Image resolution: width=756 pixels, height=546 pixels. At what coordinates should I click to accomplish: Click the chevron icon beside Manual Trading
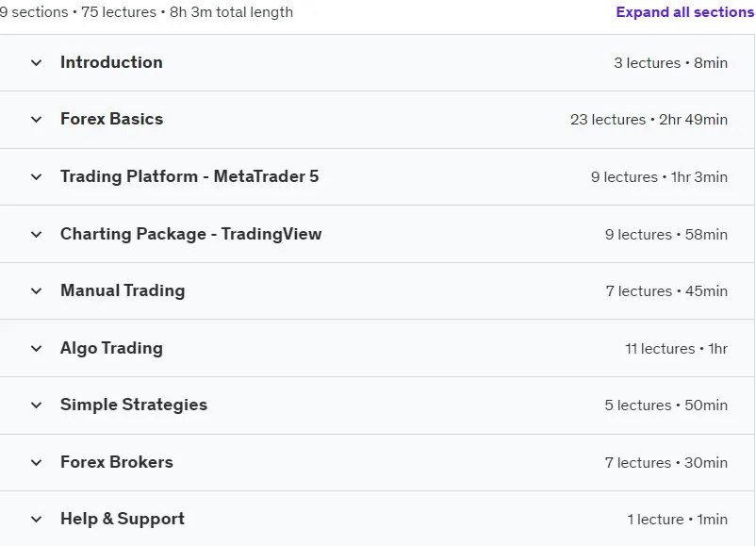(36, 290)
